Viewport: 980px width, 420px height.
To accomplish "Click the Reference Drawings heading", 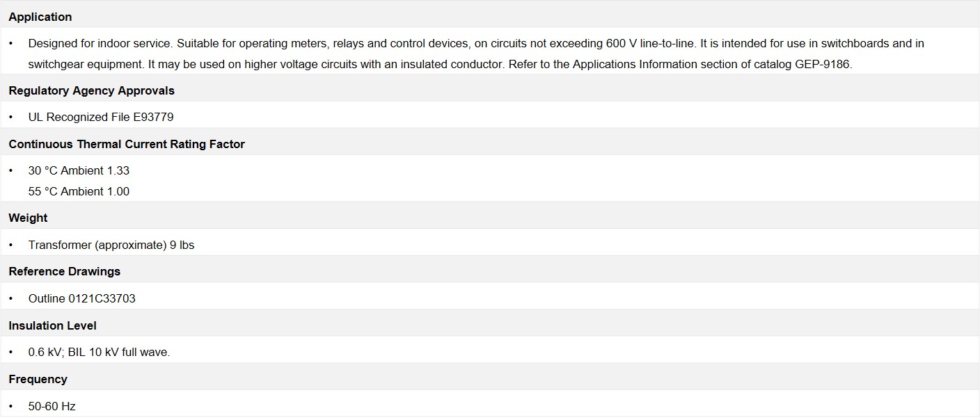I will click(x=64, y=271).
